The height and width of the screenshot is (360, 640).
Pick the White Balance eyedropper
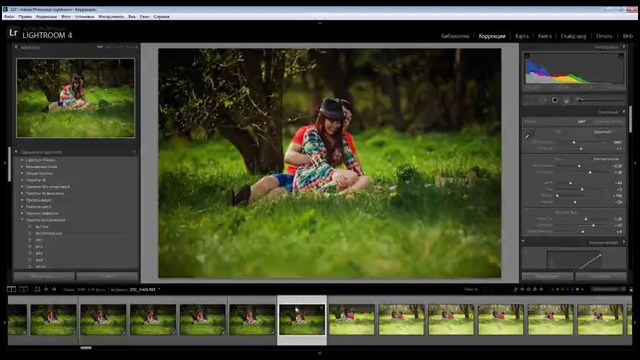point(529,135)
